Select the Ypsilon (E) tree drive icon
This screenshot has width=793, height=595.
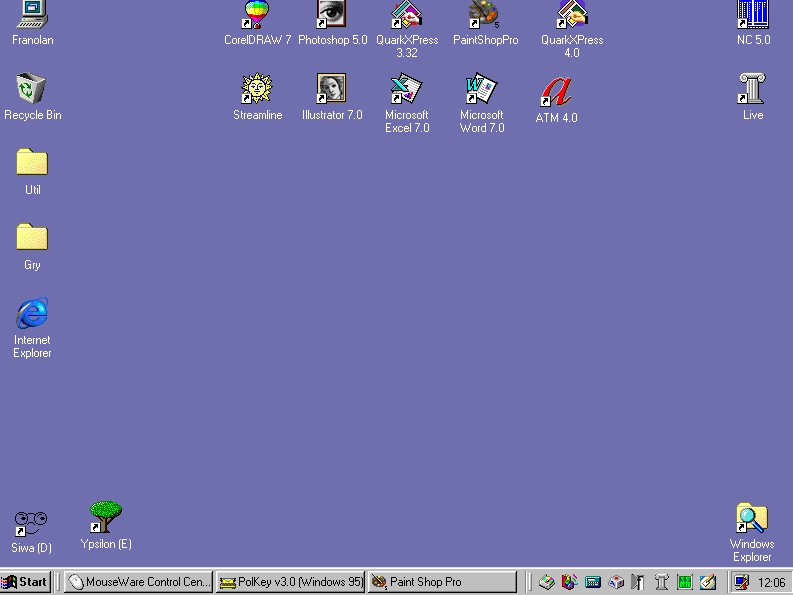(105, 518)
